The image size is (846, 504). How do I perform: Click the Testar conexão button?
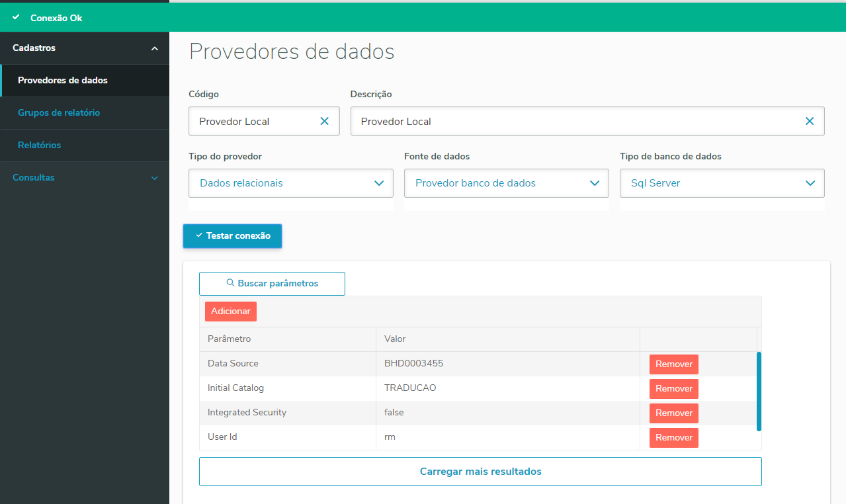point(233,236)
